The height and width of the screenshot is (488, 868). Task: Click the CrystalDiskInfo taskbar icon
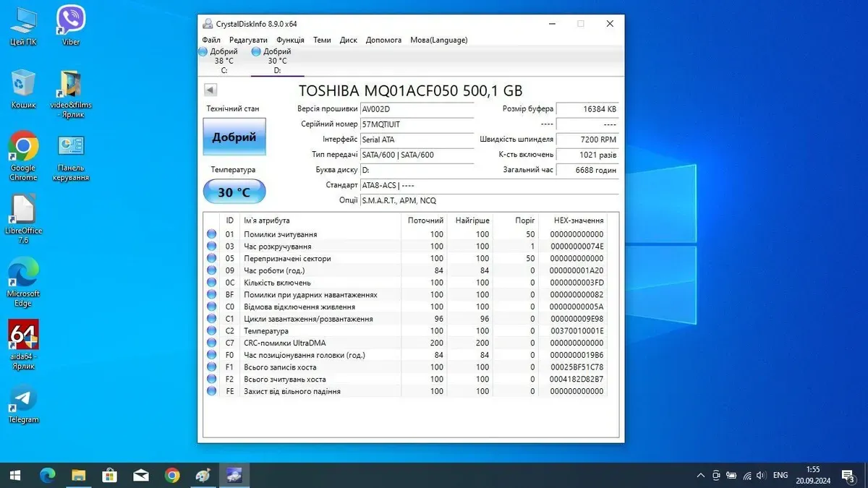[x=234, y=475]
